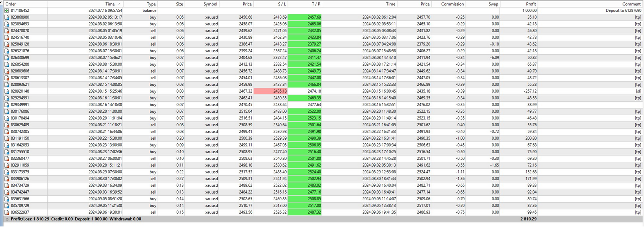Screen dimensions: 644x227
Task: Click the Comment column header
Action: (x=591, y=3)
